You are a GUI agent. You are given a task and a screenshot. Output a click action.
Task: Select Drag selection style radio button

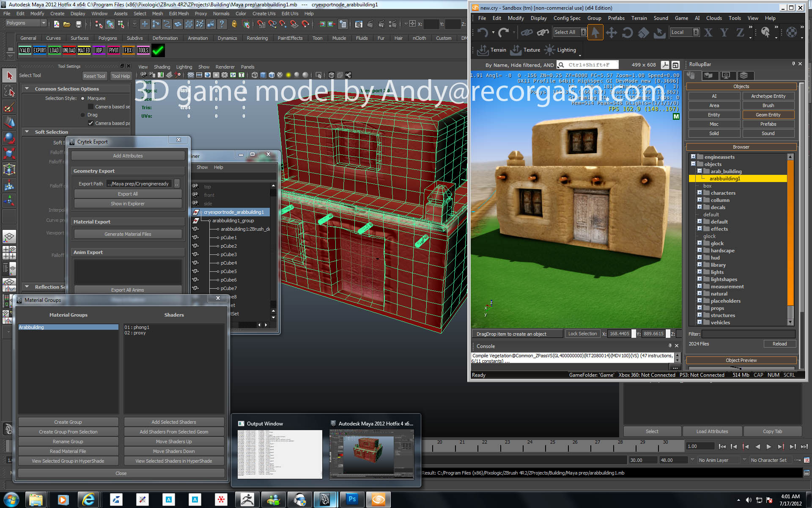tap(83, 115)
